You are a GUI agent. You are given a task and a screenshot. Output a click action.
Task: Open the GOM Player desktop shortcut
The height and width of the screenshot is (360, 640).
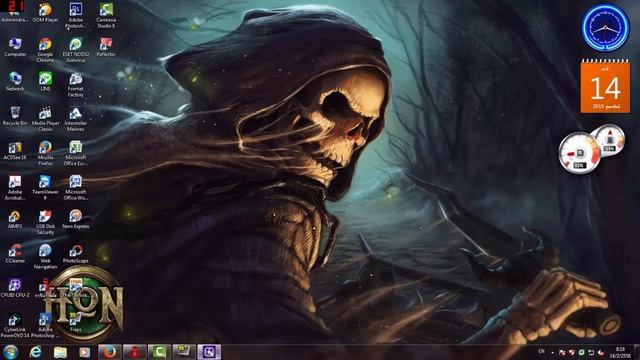(45, 13)
